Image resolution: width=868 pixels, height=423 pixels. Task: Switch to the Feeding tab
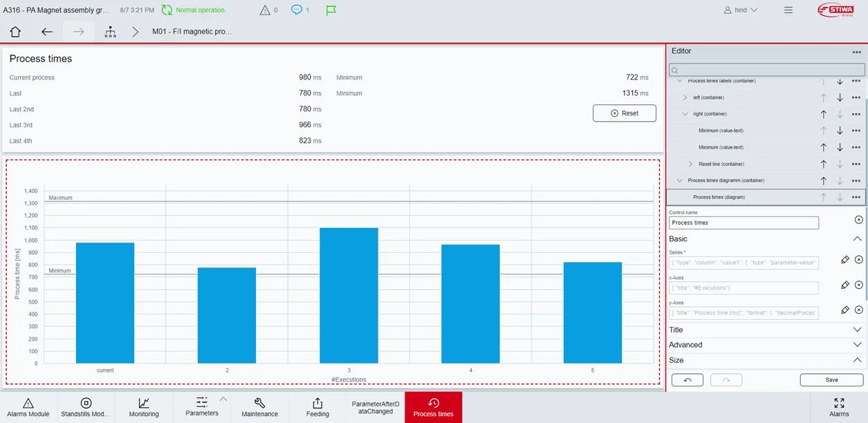point(317,406)
